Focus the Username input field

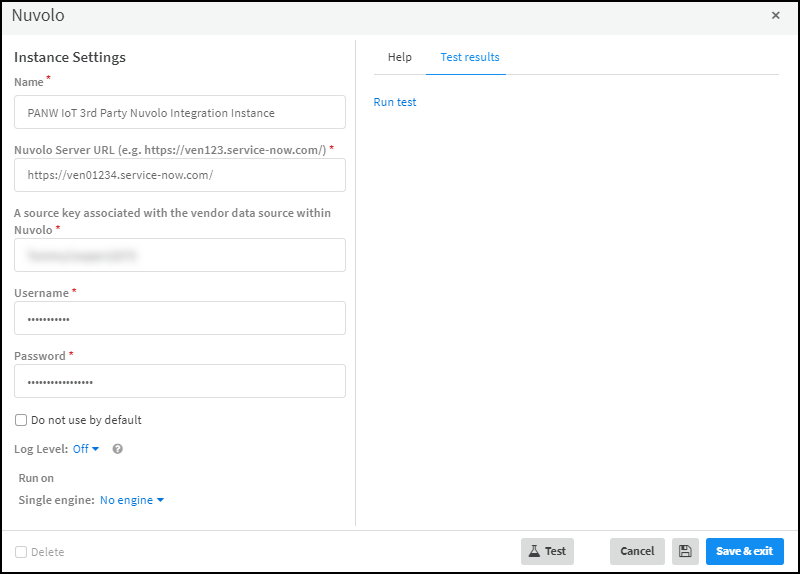tap(180, 318)
